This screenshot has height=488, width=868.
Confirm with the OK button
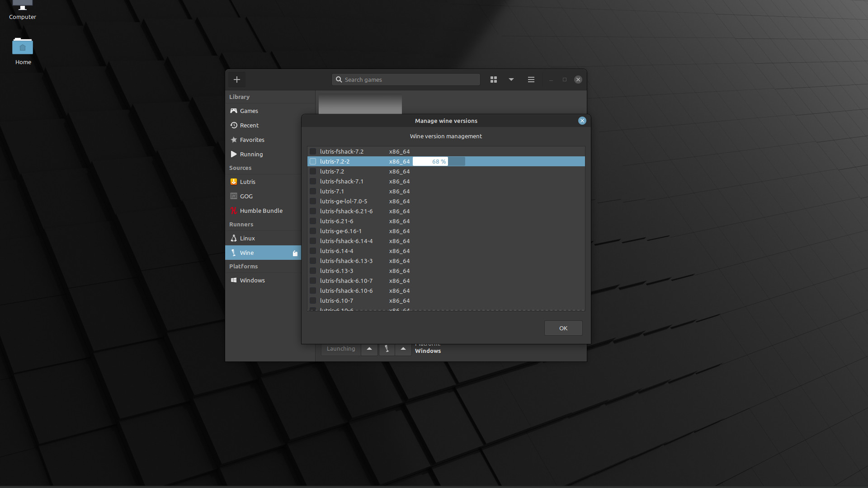[563, 328]
